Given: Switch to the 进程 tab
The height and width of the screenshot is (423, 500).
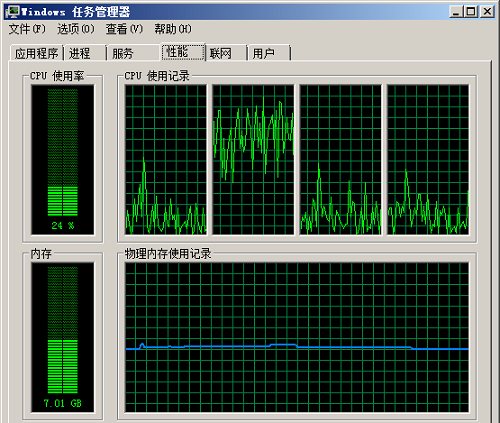Looking at the screenshot, I should (85, 53).
